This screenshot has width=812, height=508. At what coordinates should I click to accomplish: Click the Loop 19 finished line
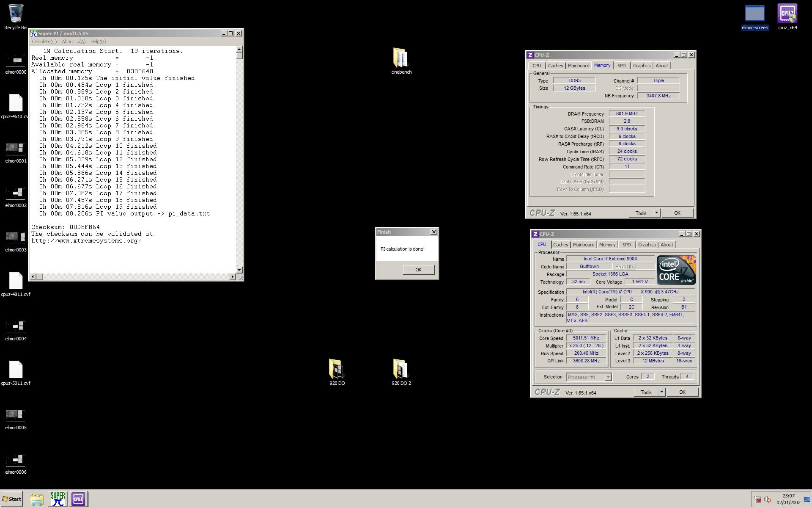point(98,207)
